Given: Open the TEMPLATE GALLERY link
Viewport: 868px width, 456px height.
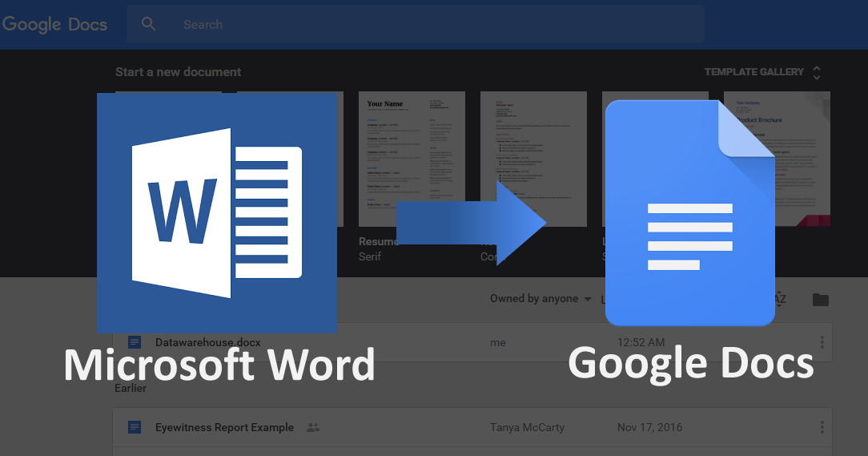Looking at the screenshot, I should click(753, 72).
